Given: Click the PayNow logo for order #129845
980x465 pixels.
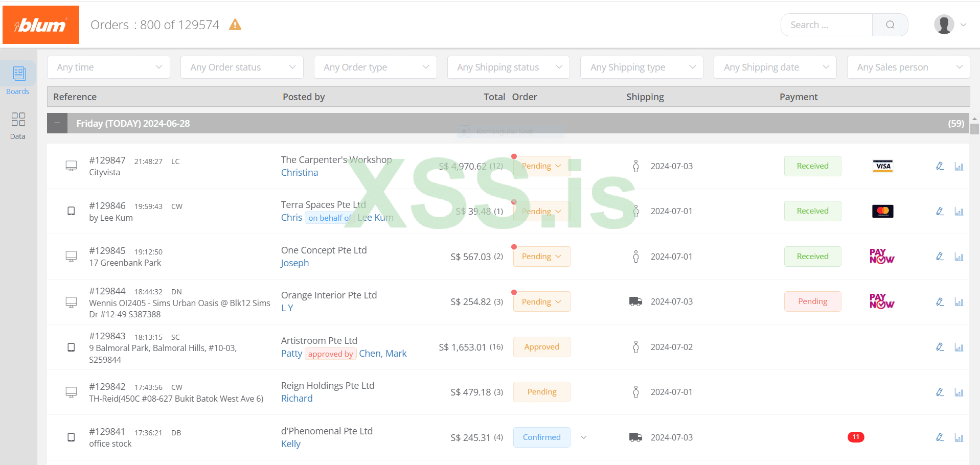Looking at the screenshot, I should coord(882,257).
